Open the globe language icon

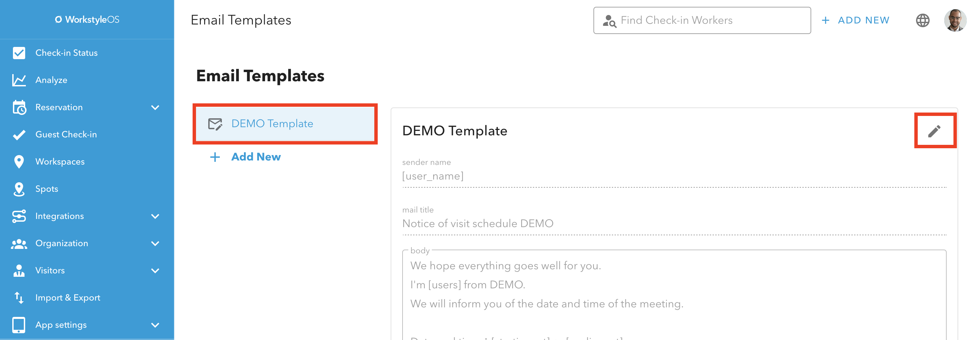coord(922,20)
